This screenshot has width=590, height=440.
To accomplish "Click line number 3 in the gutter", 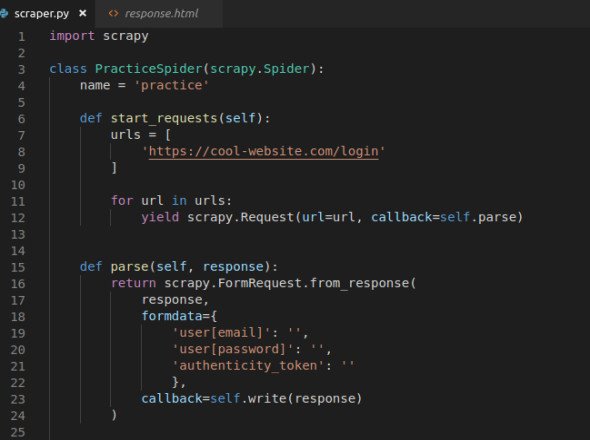I will [21, 69].
